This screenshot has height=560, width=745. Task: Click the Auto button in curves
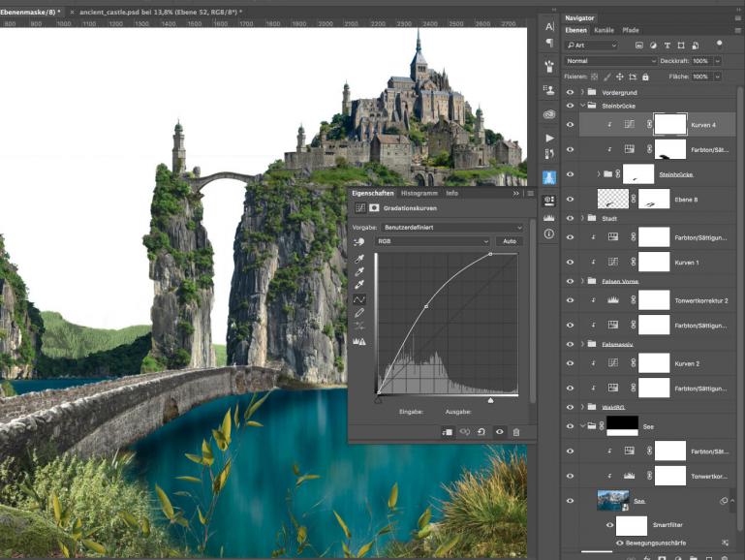(x=509, y=240)
